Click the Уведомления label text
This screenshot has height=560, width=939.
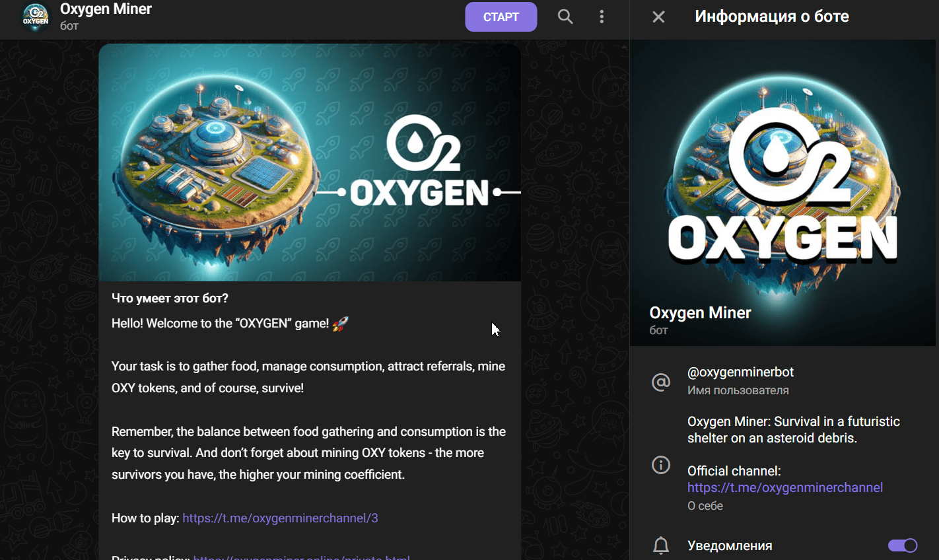click(x=730, y=545)
